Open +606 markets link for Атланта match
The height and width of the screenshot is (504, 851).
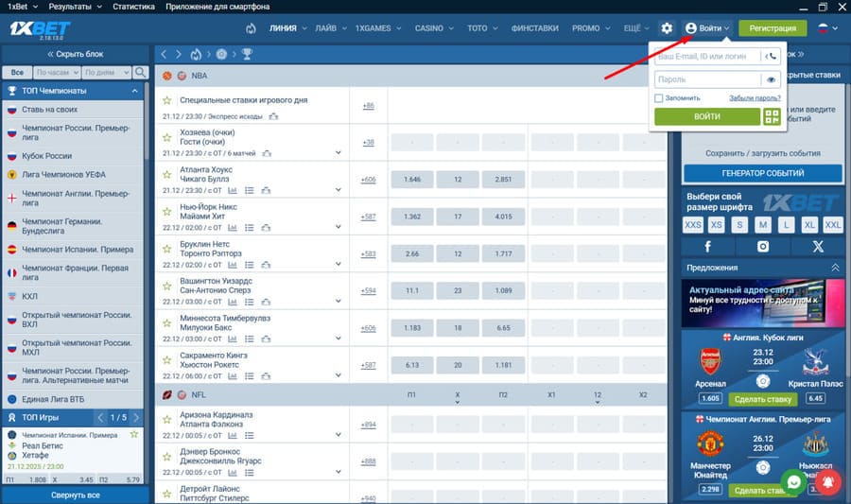coord(368,180)
